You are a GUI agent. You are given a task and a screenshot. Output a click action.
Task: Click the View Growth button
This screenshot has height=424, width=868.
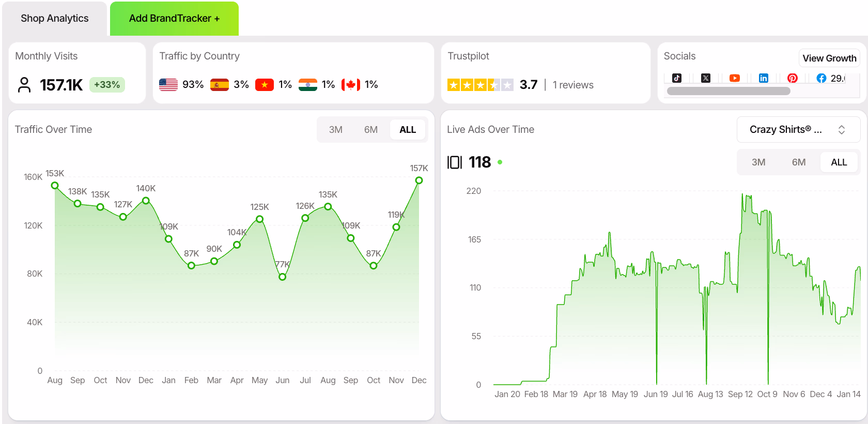pos(829,58)
